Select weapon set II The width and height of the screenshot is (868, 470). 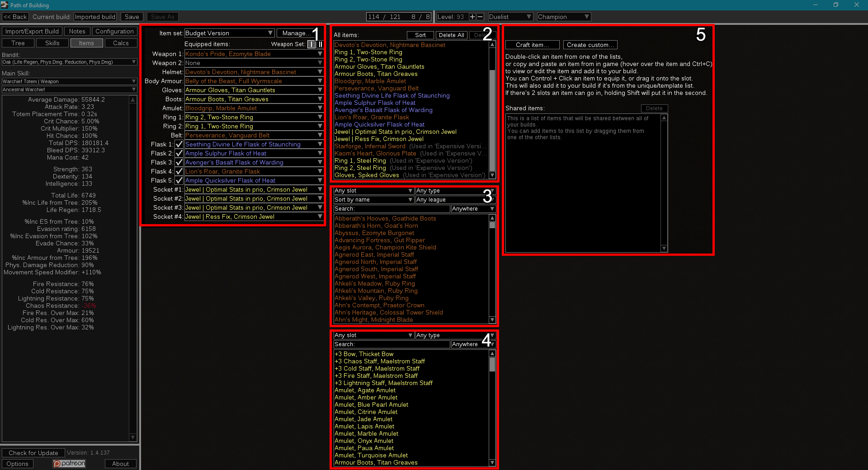point(320,44)
